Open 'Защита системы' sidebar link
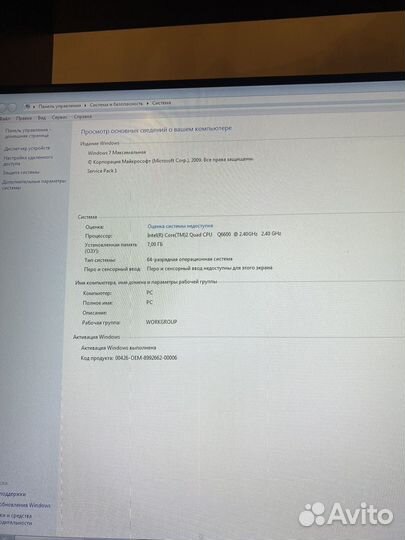 21,172
